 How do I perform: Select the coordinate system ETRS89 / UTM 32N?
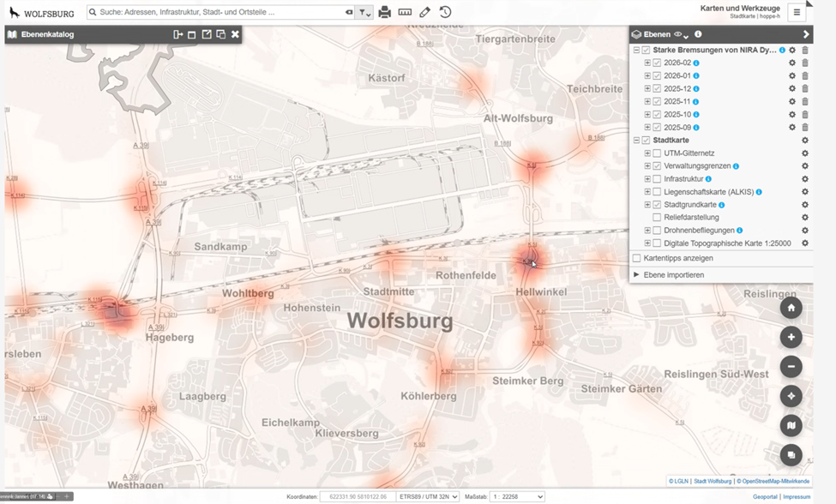click(x=428, y=496)
